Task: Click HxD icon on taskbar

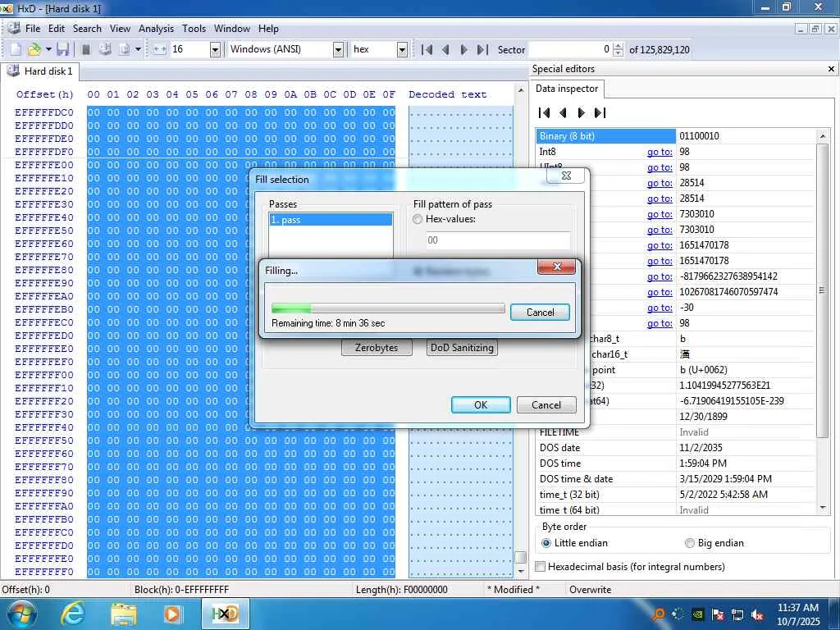Action: (x=225, y=614)
